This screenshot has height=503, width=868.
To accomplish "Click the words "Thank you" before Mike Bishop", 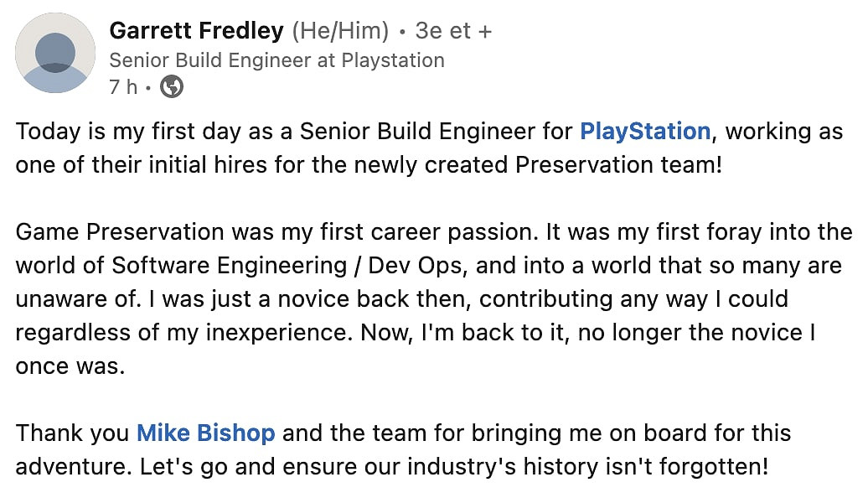I will point(72,433).
